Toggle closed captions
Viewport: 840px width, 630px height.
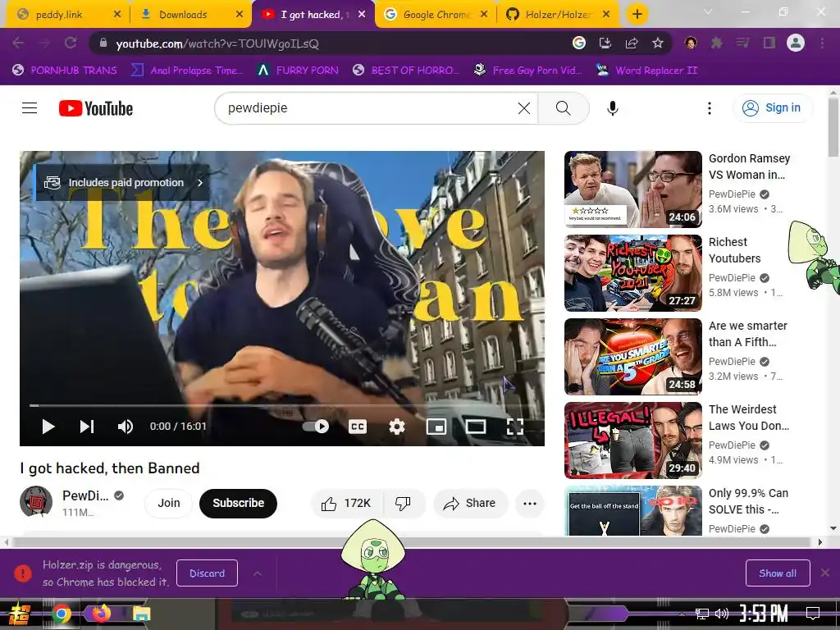pos(358,427)
